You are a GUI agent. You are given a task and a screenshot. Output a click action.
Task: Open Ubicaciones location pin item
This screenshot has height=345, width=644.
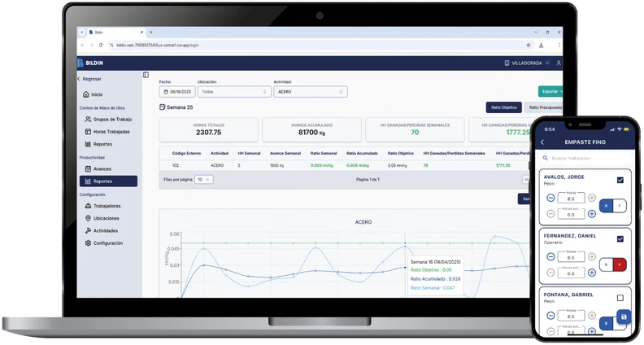102,218
